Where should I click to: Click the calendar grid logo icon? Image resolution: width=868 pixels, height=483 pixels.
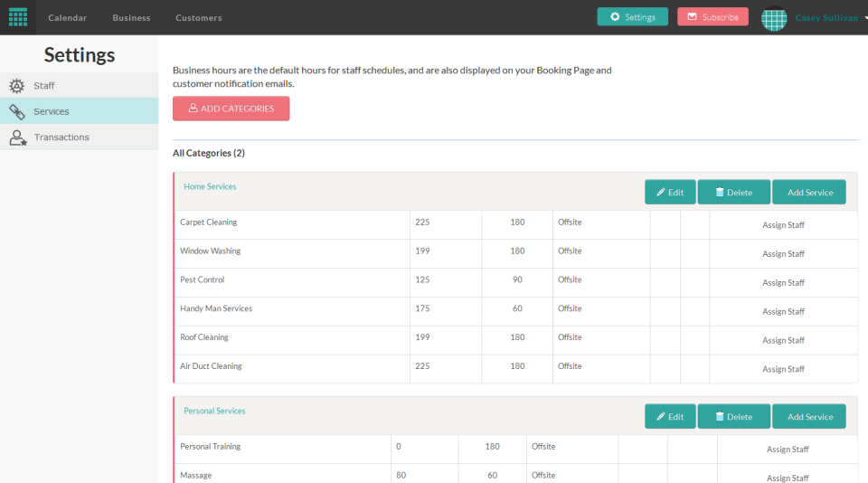click(x=18, y=17)
